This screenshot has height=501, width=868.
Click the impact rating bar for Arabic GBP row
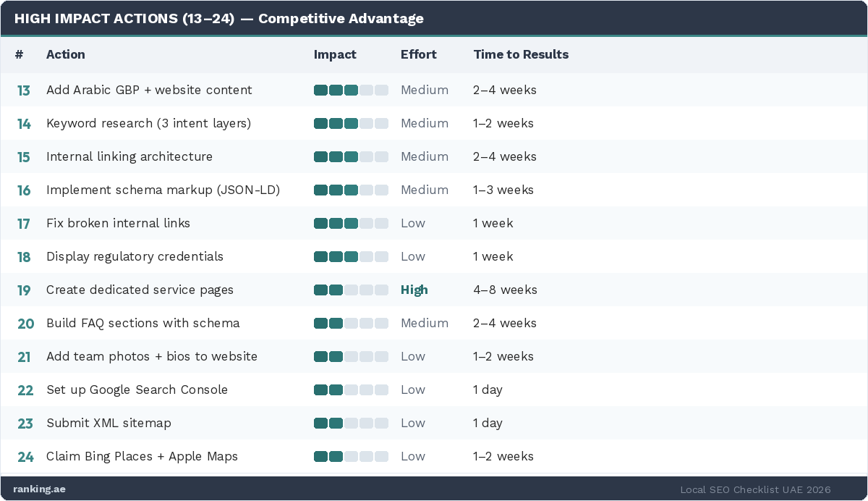pos(351,90)
